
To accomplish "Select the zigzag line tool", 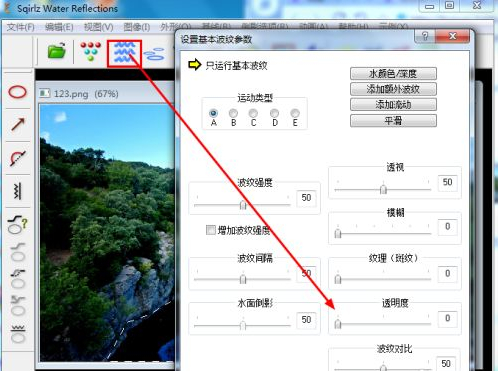I will tap(18, 191).
